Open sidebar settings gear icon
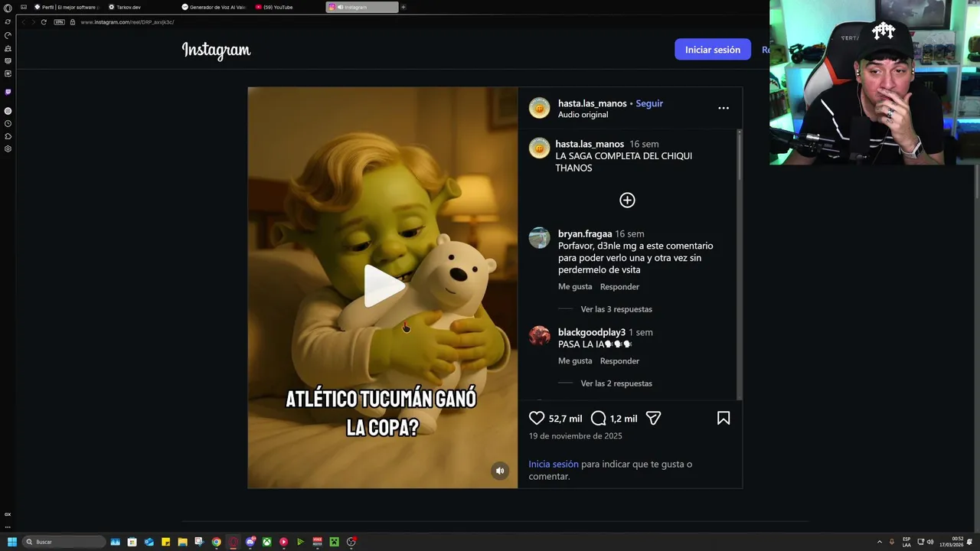The width and height of the screenshot is (980, 551). coord(8,148)
